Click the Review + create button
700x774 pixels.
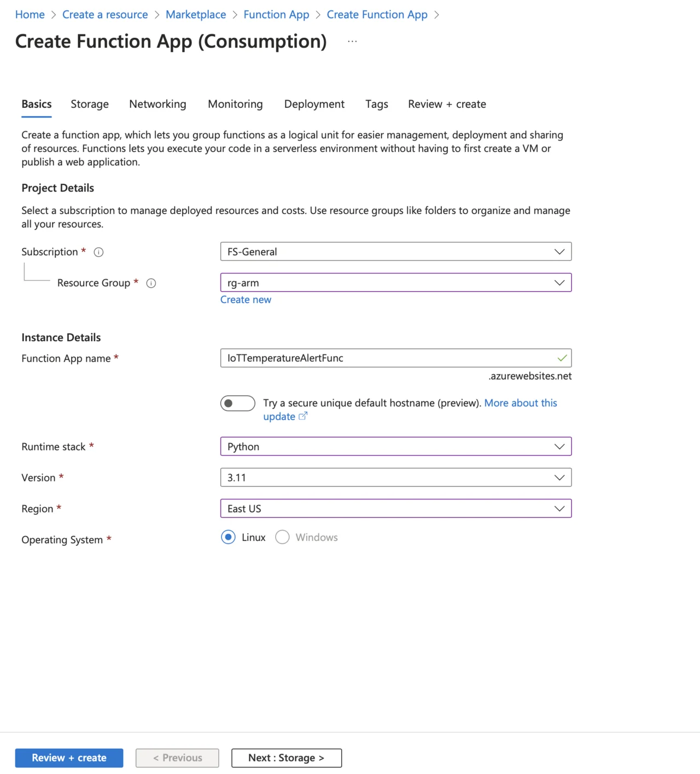69,758
